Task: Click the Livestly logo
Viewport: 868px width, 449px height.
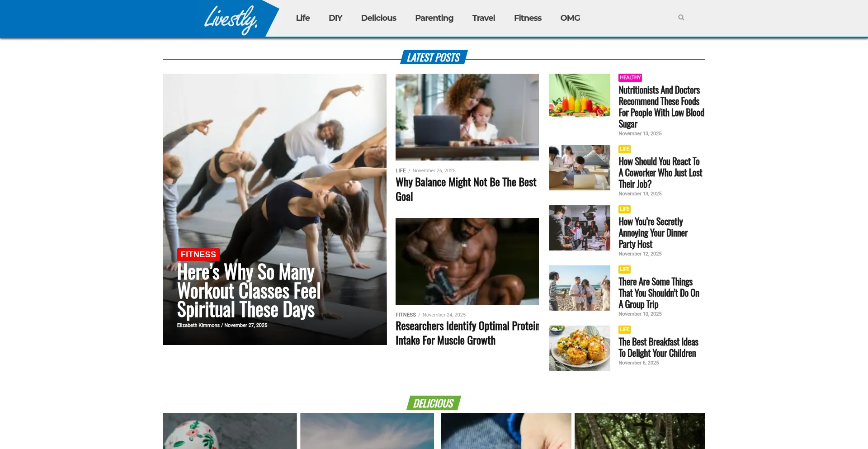Action: click(231, 19)
